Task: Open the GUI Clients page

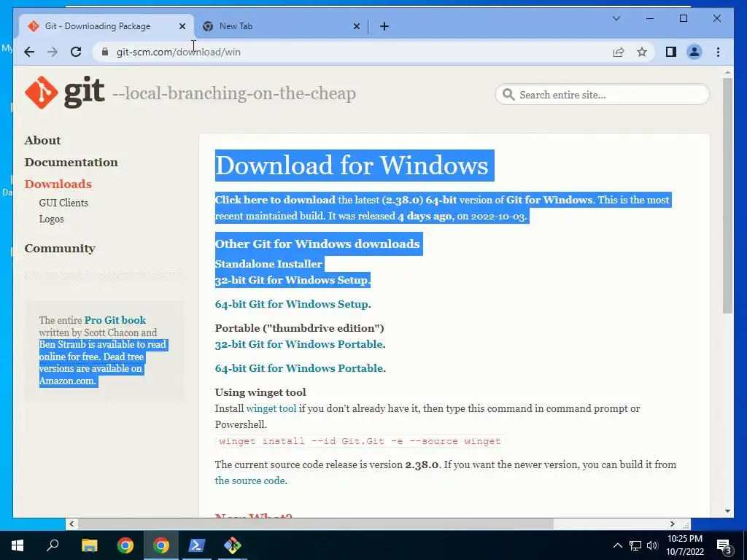Action: 63,203
